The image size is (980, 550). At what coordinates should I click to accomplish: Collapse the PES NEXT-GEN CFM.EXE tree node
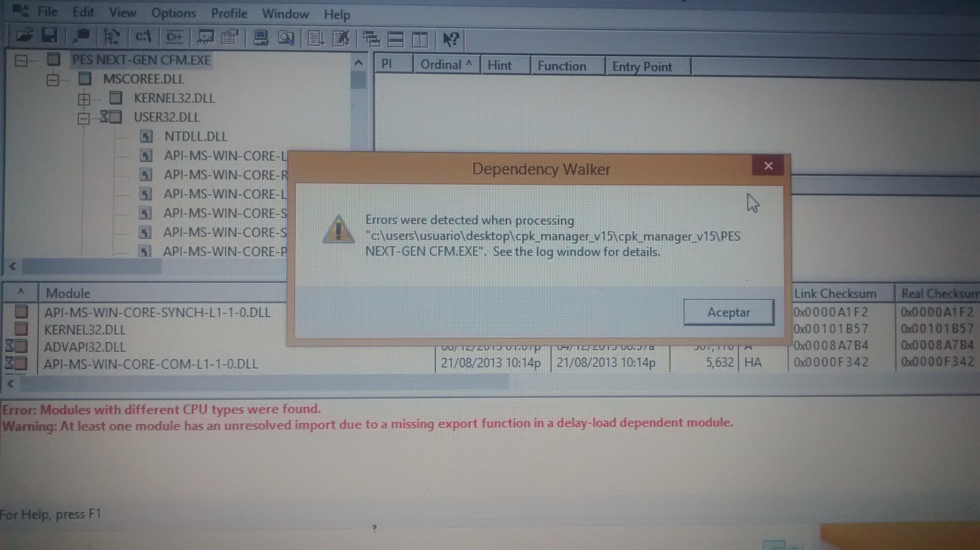[21, 60]
